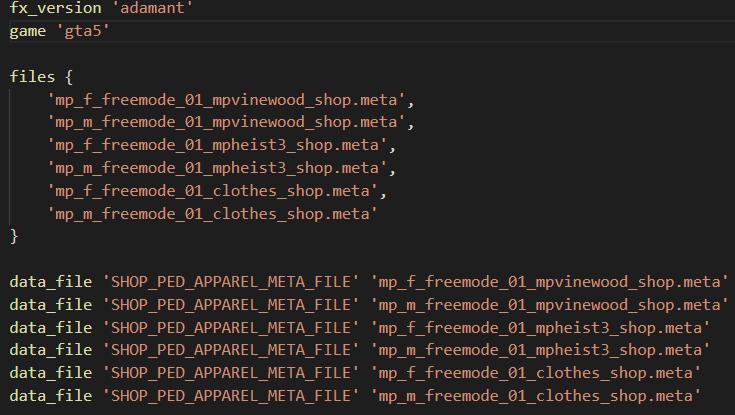Click 'mp_m_freemode_01_mpvinewood_shop.meta' in files block

(x=226, y=122)
